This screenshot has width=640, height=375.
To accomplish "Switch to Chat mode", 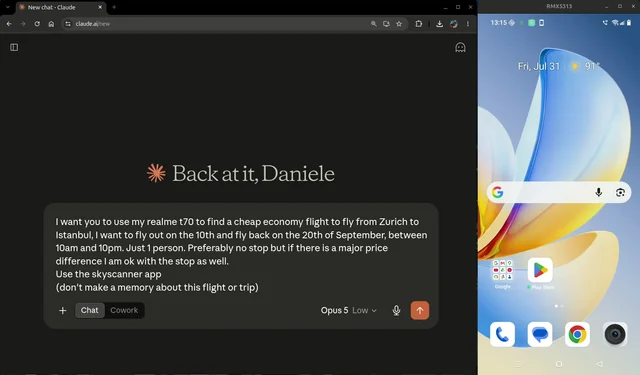I will (x=89, y=310).
